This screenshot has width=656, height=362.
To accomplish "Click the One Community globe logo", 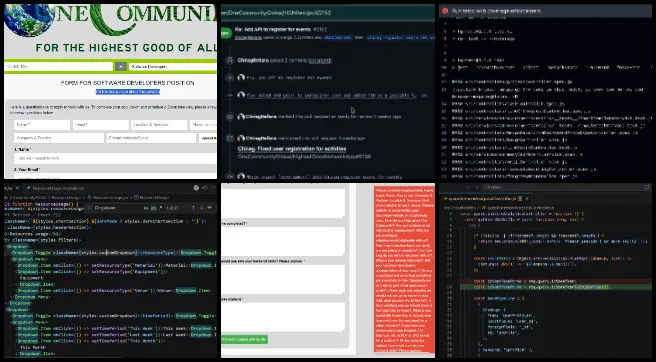I will (x=29, y=19).
